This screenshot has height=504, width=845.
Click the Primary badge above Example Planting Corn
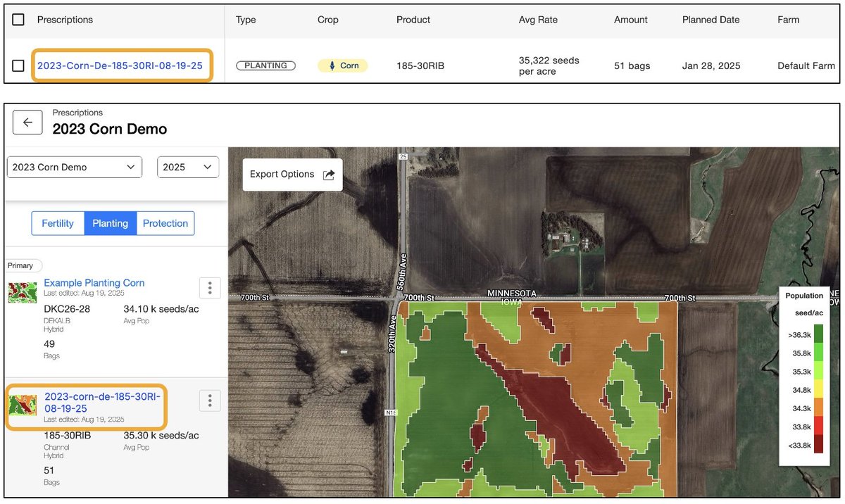pyautogui.click(x=23, y=265)
